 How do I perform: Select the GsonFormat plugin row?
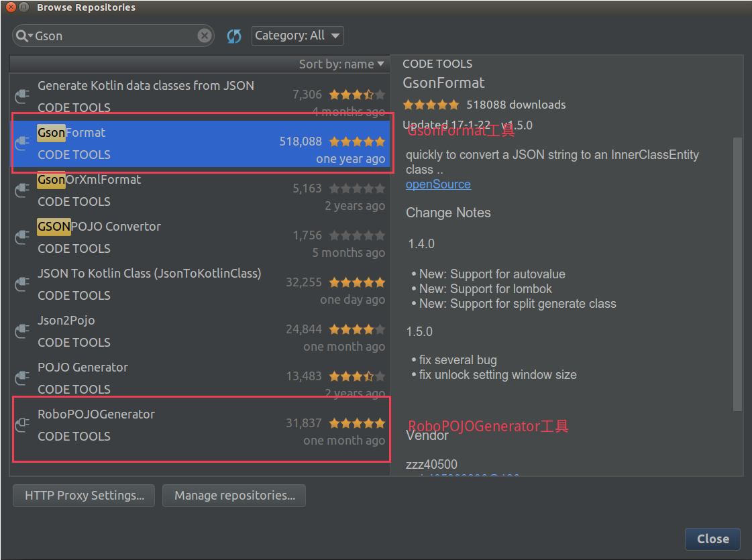tap(199, 144)
